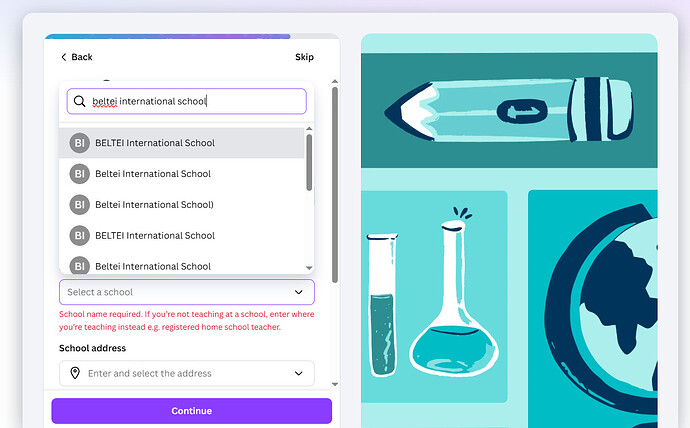Screen dimensions: 690x428
Task: Click the BI avatar on the highlighted first result
Action: click(80, 143)
